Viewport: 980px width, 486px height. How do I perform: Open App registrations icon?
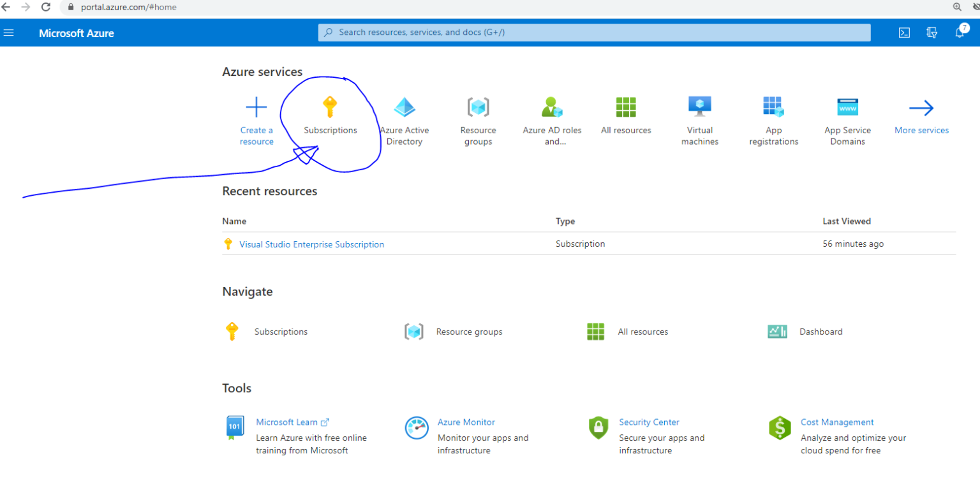(x=773, y=107)
